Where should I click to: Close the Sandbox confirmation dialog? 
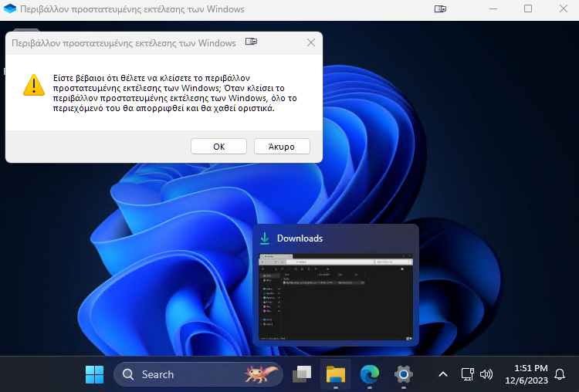coord(311,42)
